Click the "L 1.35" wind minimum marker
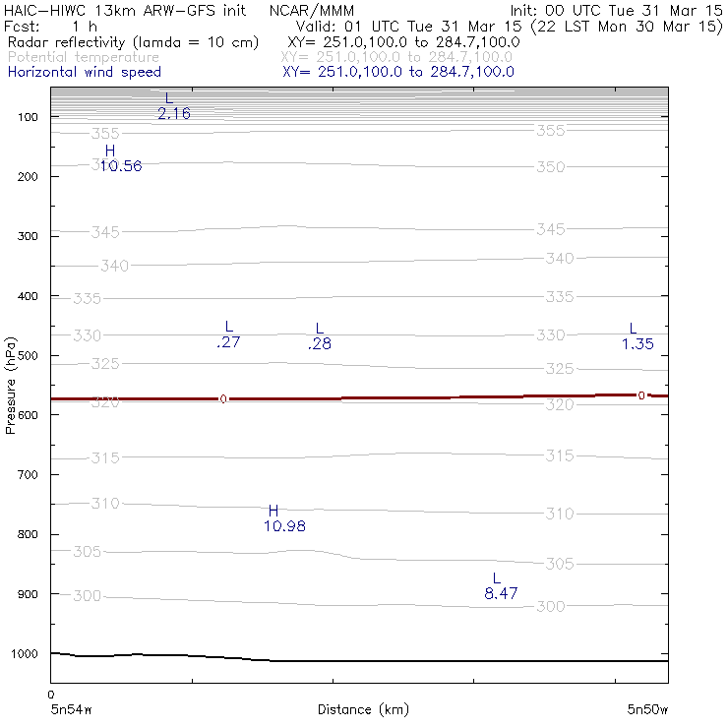Image resolution: width=728 pixels, height=728 pixels. (637, 336)
